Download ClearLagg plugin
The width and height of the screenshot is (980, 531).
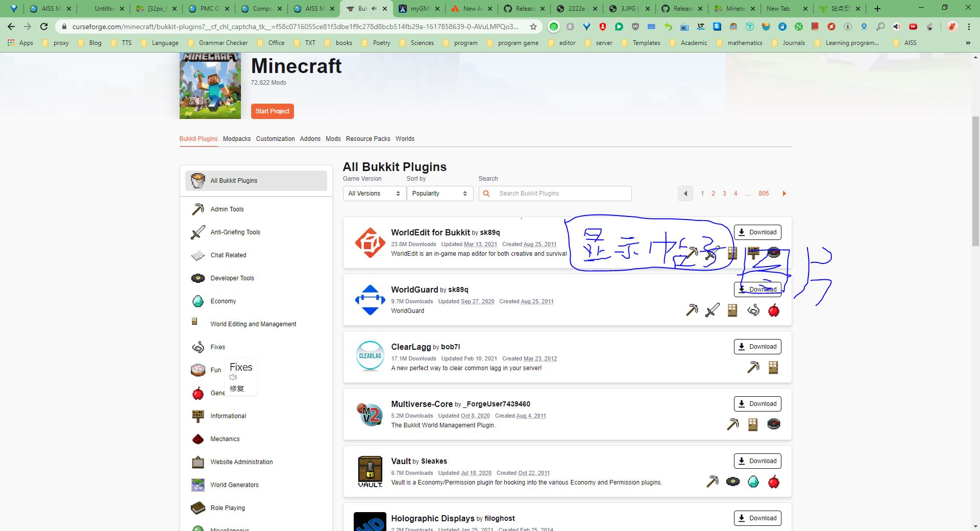coord(757,347)
